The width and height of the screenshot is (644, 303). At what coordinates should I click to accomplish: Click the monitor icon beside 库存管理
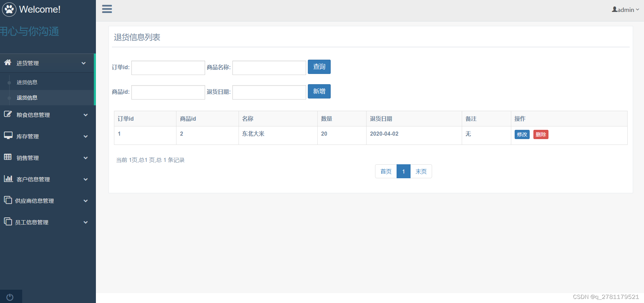[x=8, y=135]
